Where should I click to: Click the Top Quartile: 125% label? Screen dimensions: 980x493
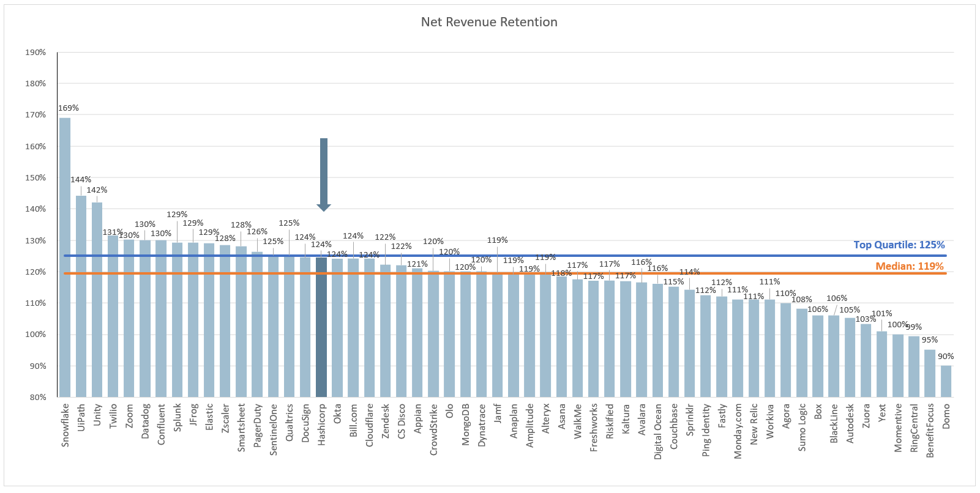click(899, 245)
